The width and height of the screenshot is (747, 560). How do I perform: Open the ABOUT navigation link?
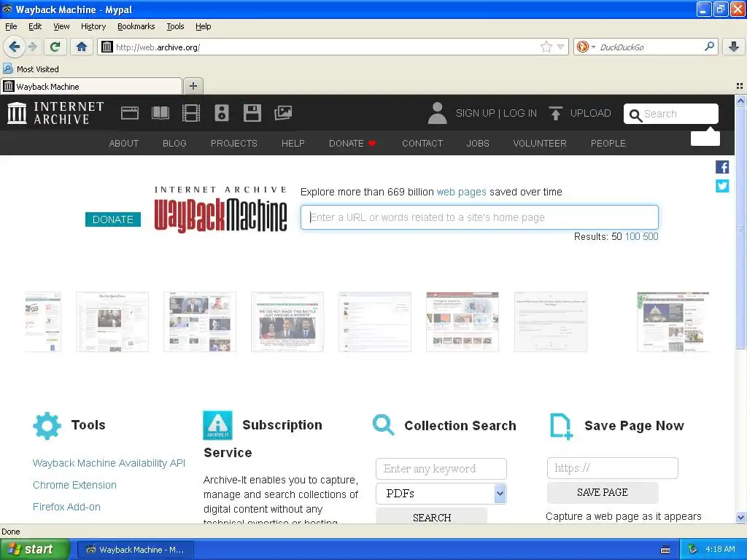124,144
